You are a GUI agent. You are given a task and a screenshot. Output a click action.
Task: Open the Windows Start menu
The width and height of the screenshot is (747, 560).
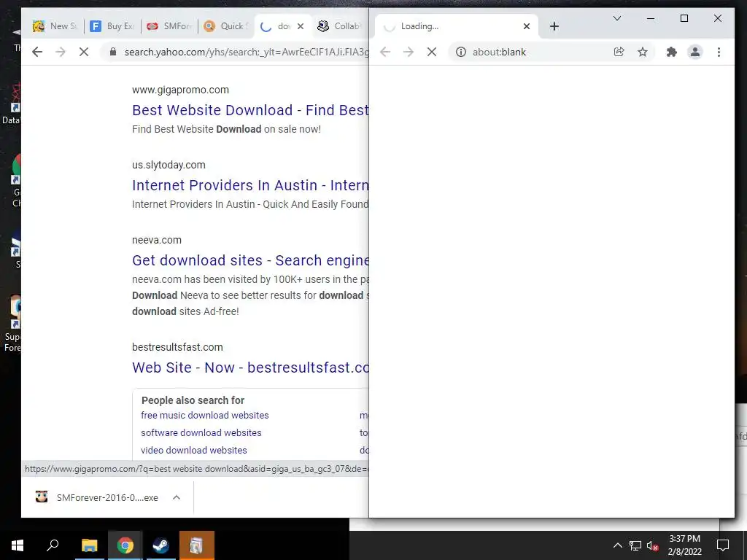pos(18,545)
